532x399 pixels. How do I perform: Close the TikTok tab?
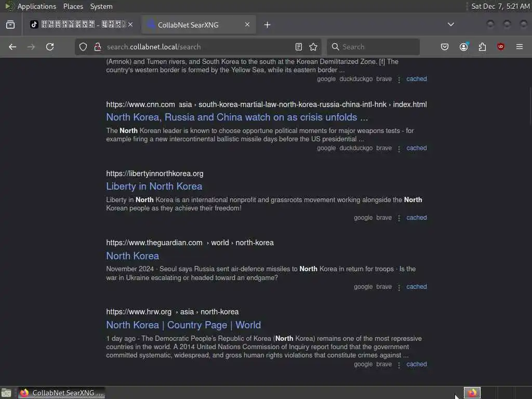[x=130, y=24]
